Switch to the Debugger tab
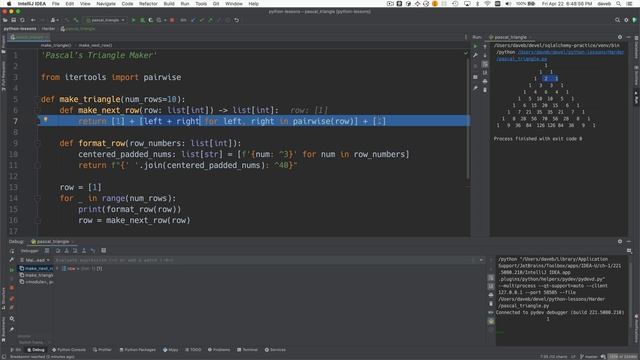Viewport: 640px width, 360px height. [29, 251]
